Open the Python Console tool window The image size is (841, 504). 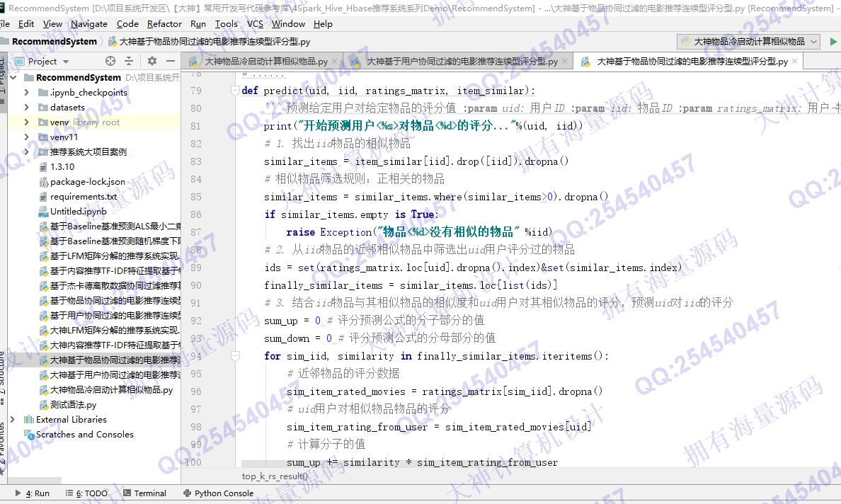click(x=218, y=493)
